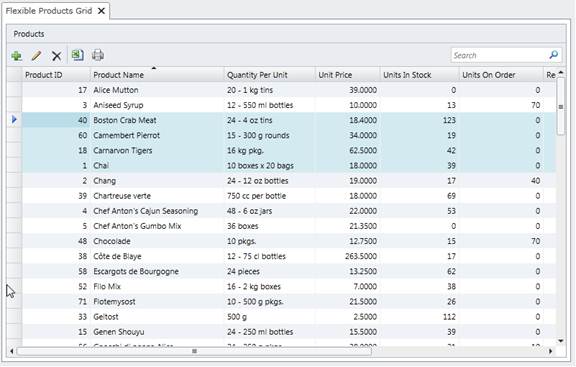Close the Flexible Products Grid tab

[101, 11]
